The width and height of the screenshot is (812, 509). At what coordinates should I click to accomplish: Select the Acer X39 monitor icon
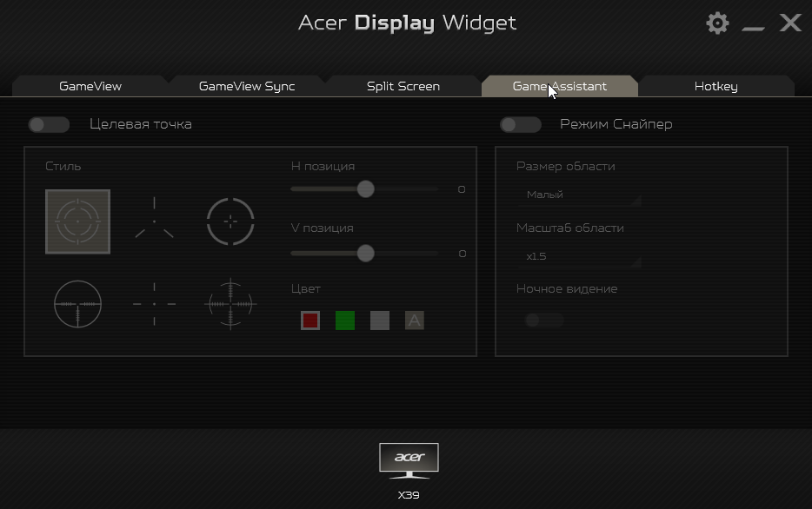tap(409, 460)
